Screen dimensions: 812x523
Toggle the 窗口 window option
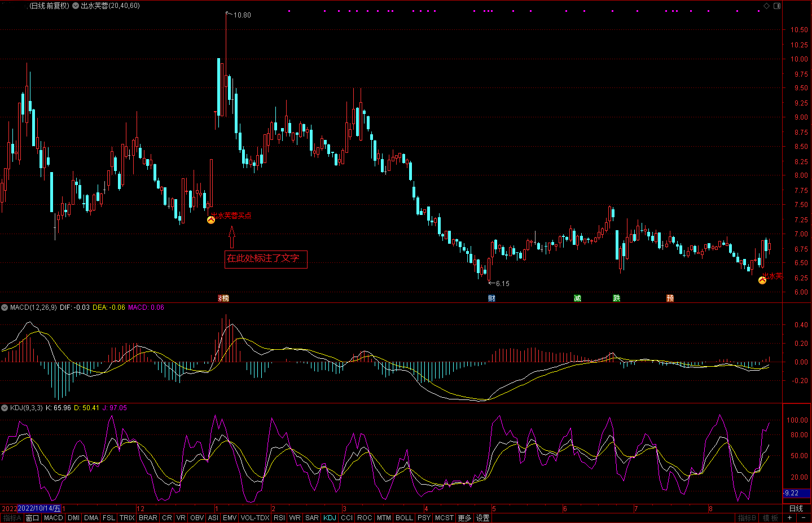[x=32, y=517]
